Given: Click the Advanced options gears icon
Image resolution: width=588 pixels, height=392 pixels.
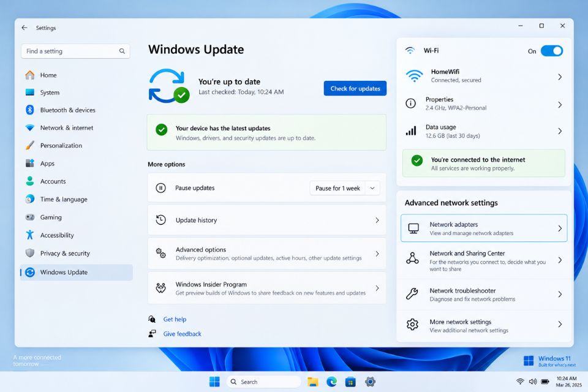Looking at the screenshot, I should [x=160, y=254].
